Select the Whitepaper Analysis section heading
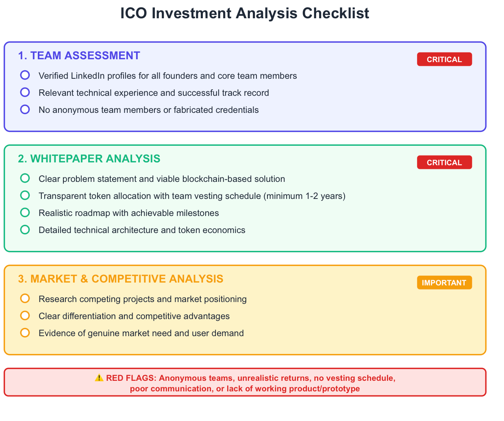 click(89, 159)
